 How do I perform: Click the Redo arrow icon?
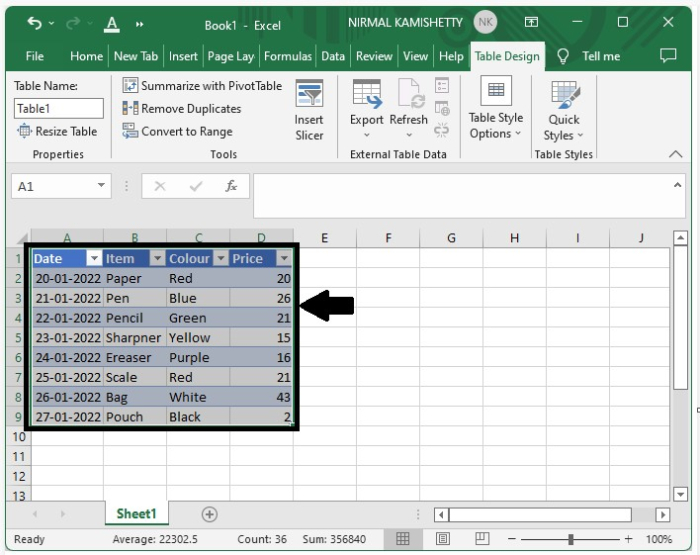pos(73,22)
